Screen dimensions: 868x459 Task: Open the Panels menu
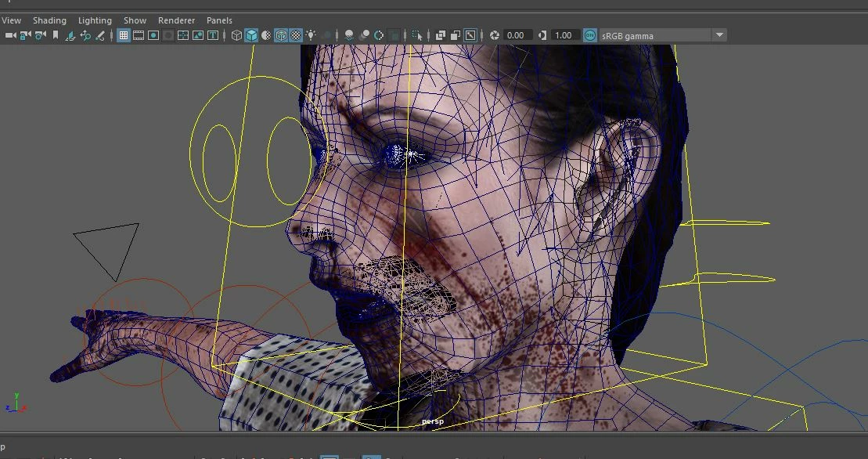(219, 20)
